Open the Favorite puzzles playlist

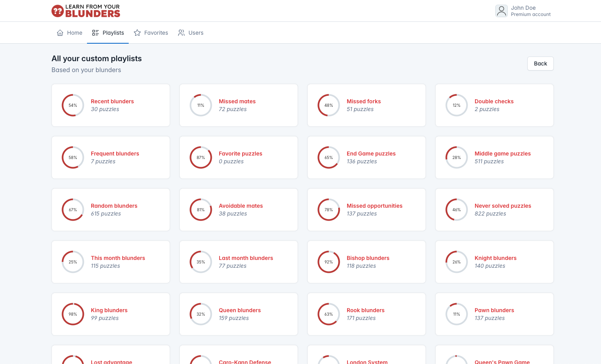tap(239, 157)
